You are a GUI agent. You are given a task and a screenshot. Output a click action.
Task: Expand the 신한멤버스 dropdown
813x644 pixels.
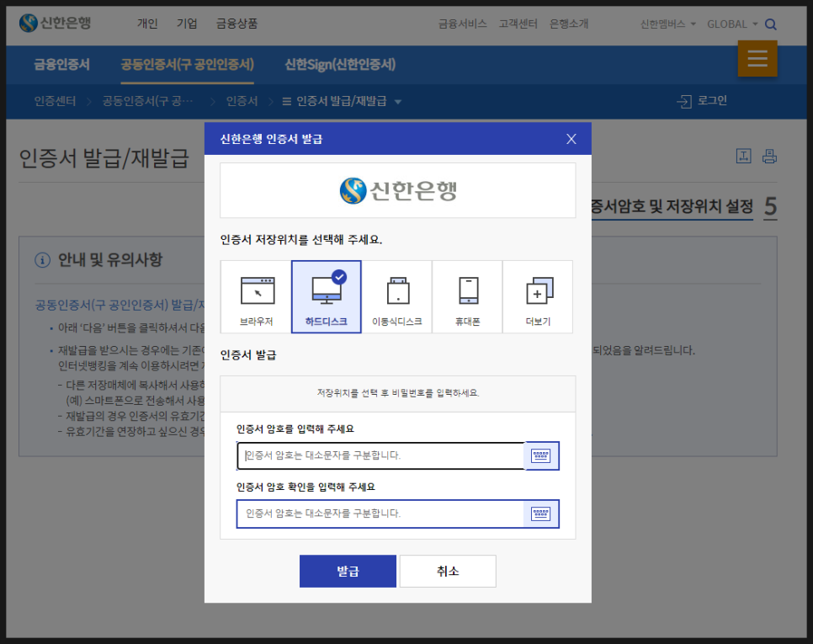click(664, 24)
